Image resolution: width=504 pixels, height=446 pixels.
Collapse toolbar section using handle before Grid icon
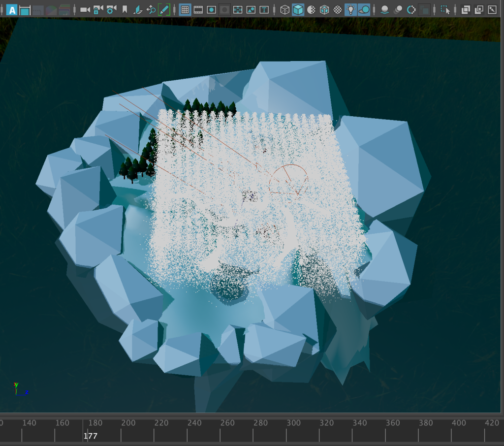coord(175,10)
